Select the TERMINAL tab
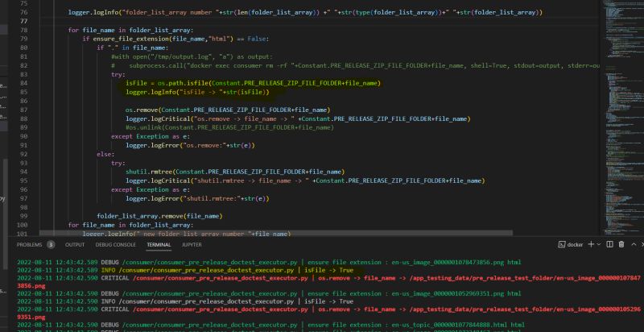This screenshot has height=332, width=644. click(159, 244)
